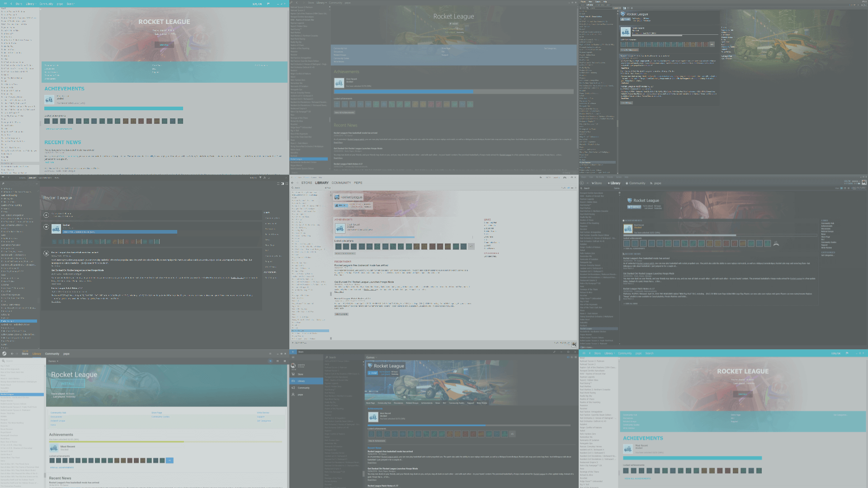Viewport: 868px width, 488px height.
Task: Open the hamburger menu above the Store sidebar entry
Action: 293,357
